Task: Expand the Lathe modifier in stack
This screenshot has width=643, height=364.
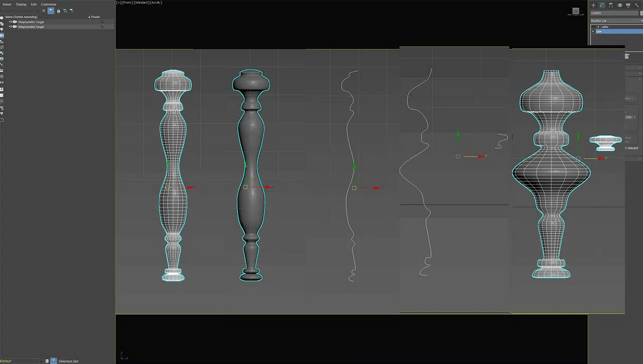Action: [x=598, y=27]
